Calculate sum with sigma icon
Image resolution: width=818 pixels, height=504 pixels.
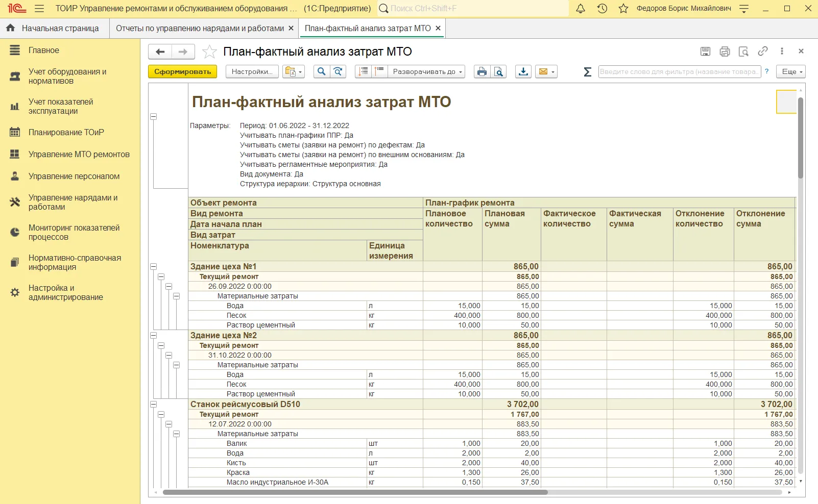[588, 72]
